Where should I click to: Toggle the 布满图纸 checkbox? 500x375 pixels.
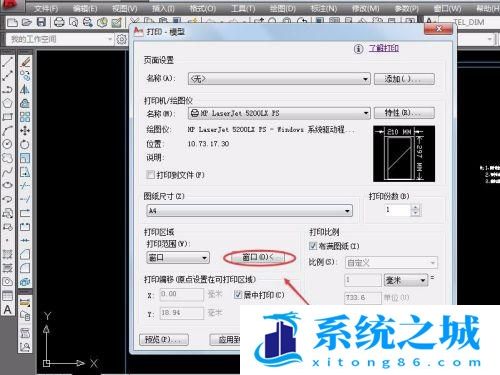tap(313, 246)
